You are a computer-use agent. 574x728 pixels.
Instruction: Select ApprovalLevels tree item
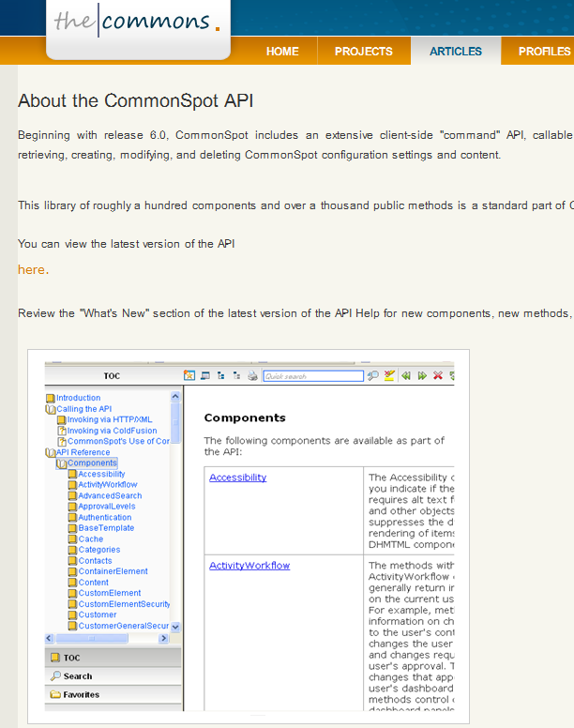107,507
